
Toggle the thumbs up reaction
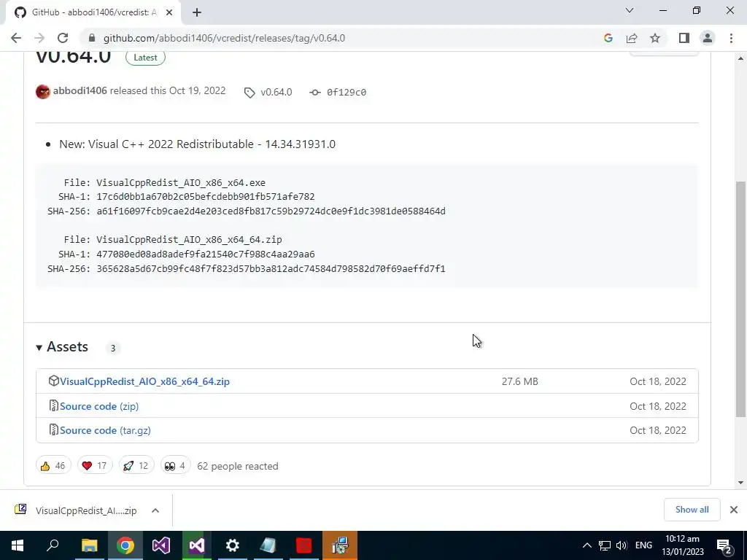[53, 466]
